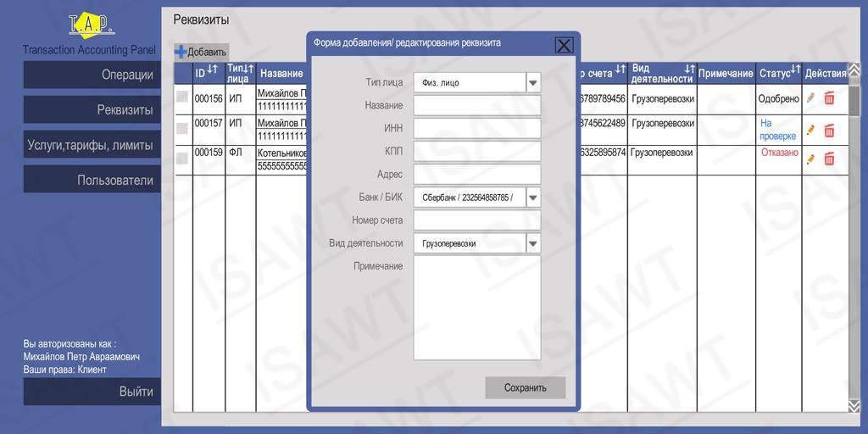Image resolution: width=868 pixels, height=434 pixels.
Task: Edit requisite 000157 with pencil icon
Action: 810,130
